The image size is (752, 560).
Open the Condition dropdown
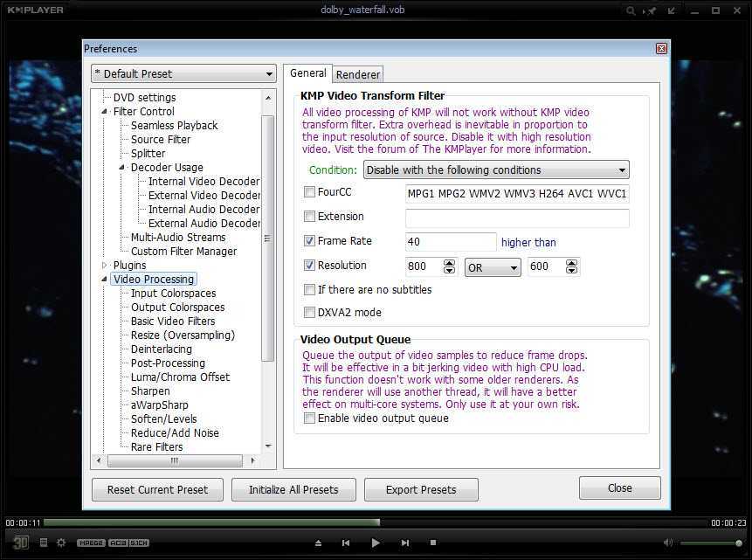coord(496,169)
